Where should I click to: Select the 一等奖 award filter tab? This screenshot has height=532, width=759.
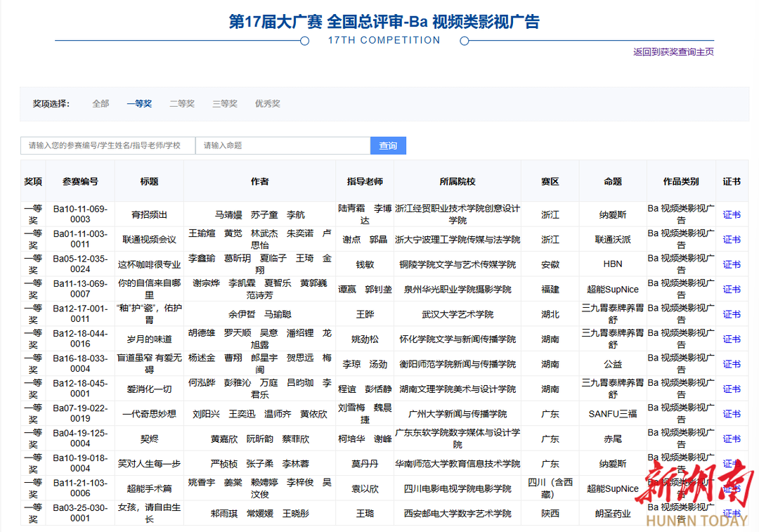(139, 103)
